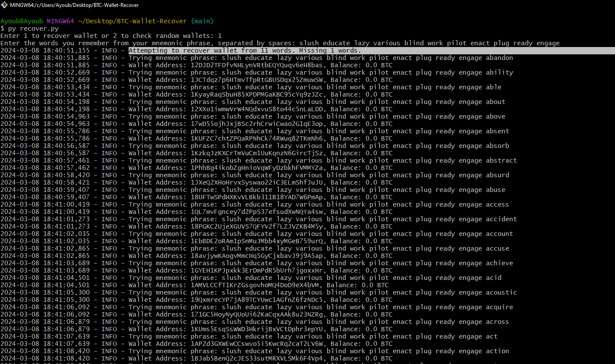Click the timestamp 18:40:51,155
Viewport: 615px width, 364px height.
(x=66, y=50)
